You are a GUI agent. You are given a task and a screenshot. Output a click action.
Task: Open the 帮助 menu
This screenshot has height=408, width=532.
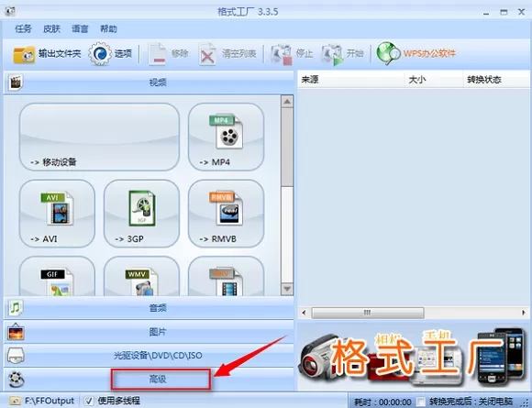tap(108, 28)
